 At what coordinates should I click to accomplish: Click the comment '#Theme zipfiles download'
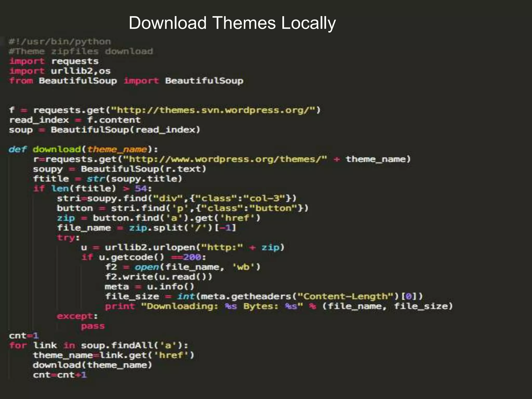click(81, 51)
